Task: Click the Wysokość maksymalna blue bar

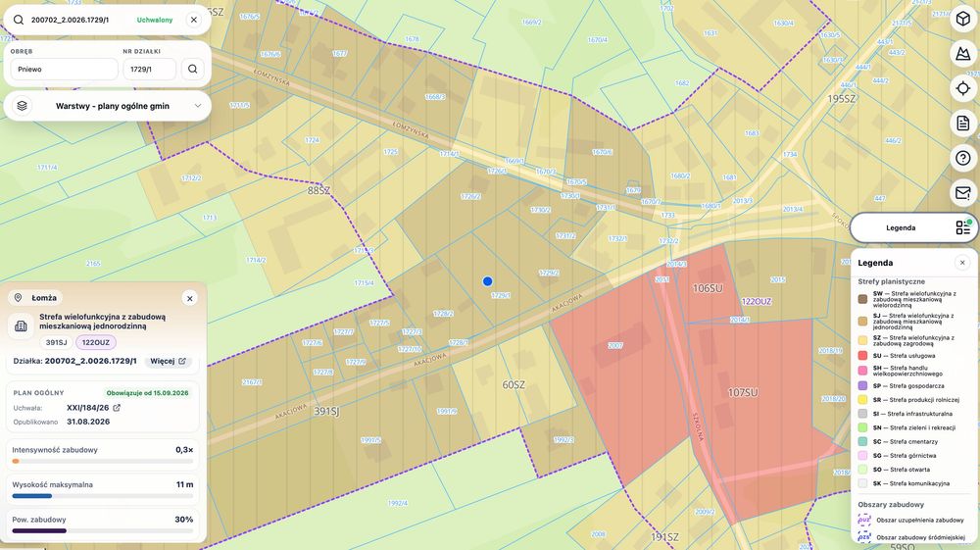Action: click(32, 496)
